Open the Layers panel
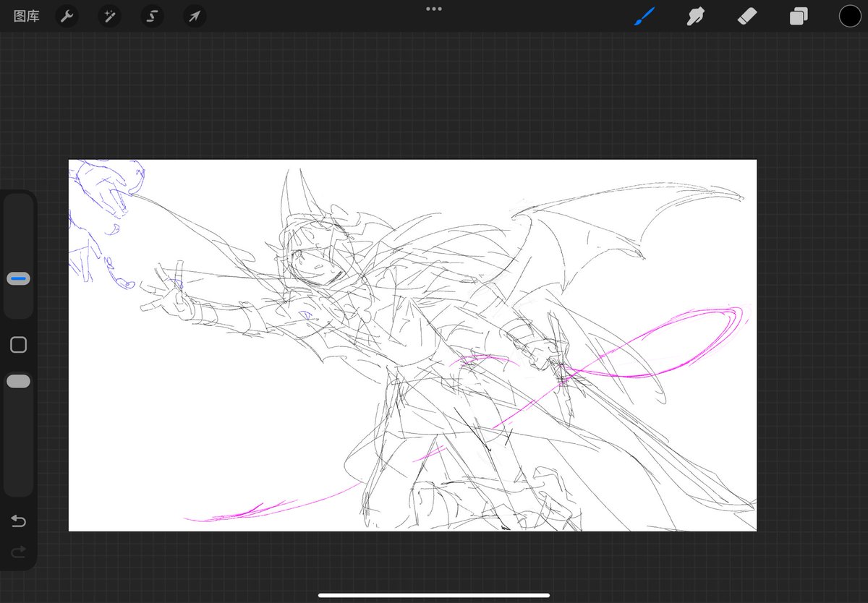Screen dimensions: 868x603 click(799, 16)
